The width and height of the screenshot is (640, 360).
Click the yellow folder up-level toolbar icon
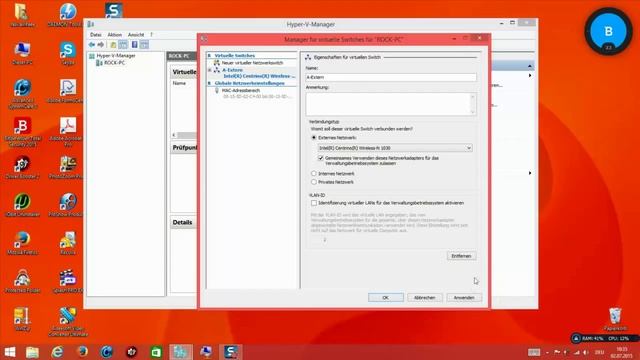(113, 44)
